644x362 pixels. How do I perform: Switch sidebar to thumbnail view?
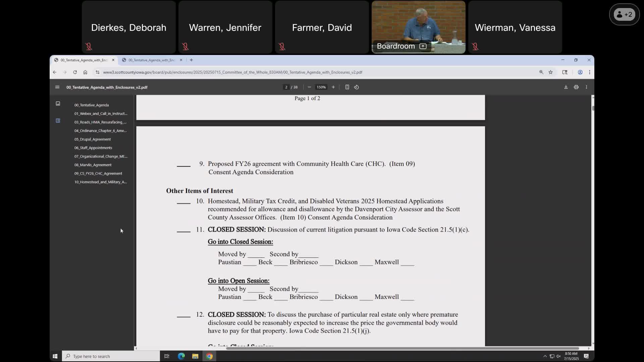58,104
